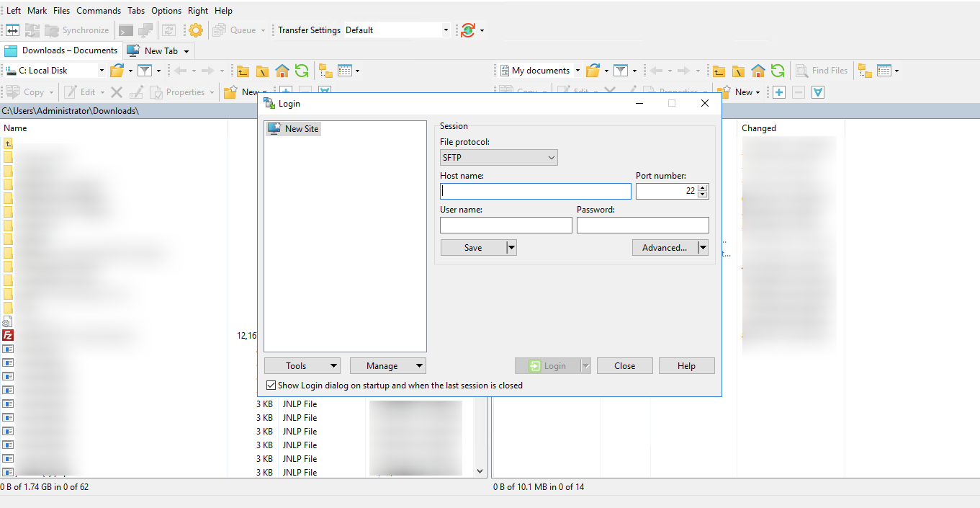Open the C: Local Disk drive dropdown
The image size is (980, 508).
(x=101, y=71)
